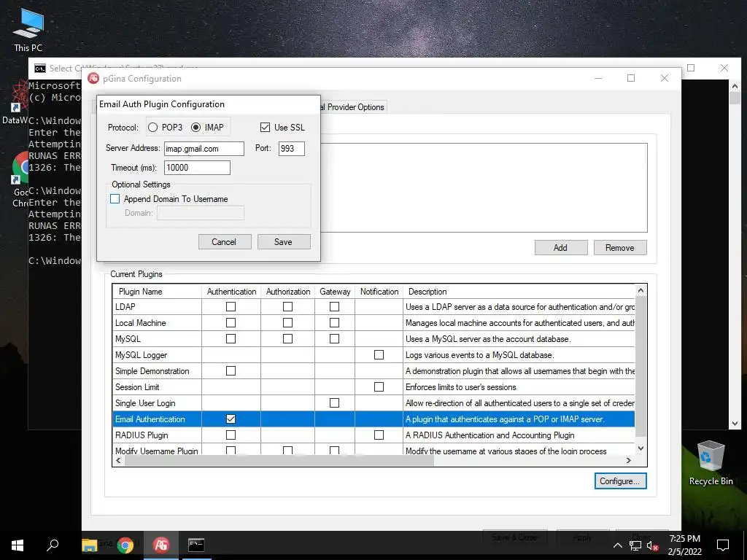Launch Google Chrome from the taskbar
Image resolution: width=747 pixels, height=560 pixels.
[125, 545]
